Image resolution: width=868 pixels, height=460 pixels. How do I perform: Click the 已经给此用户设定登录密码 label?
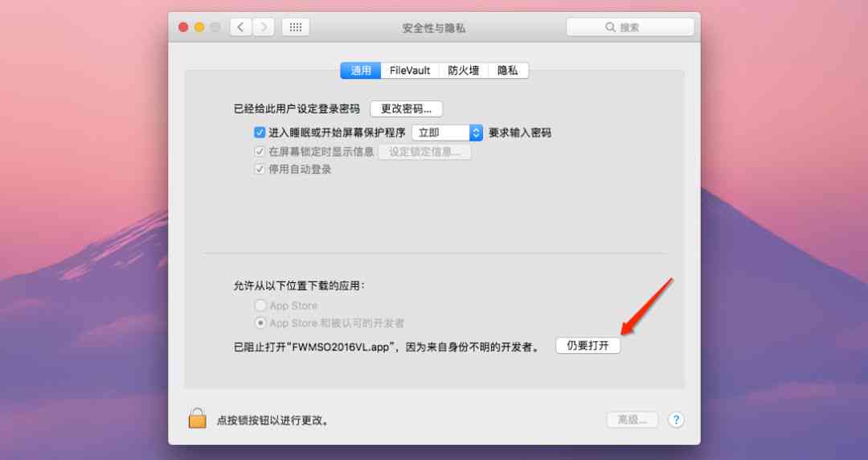click(297, 109)
